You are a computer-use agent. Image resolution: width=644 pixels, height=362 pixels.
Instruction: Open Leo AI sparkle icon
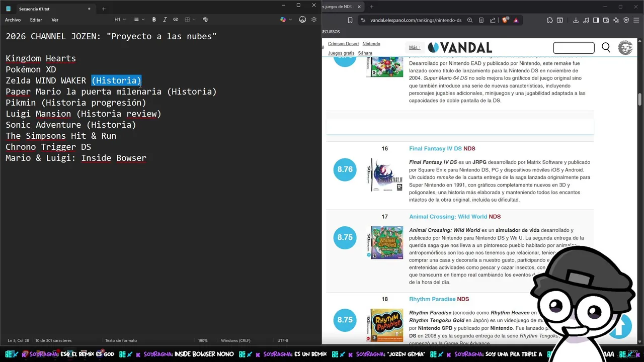tap(616, 20)
